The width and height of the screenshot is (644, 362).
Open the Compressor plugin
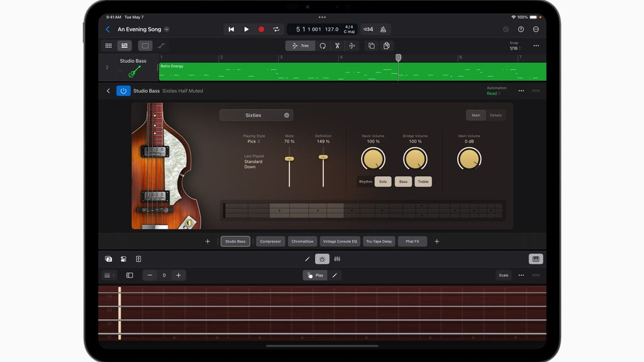(270, 241)
